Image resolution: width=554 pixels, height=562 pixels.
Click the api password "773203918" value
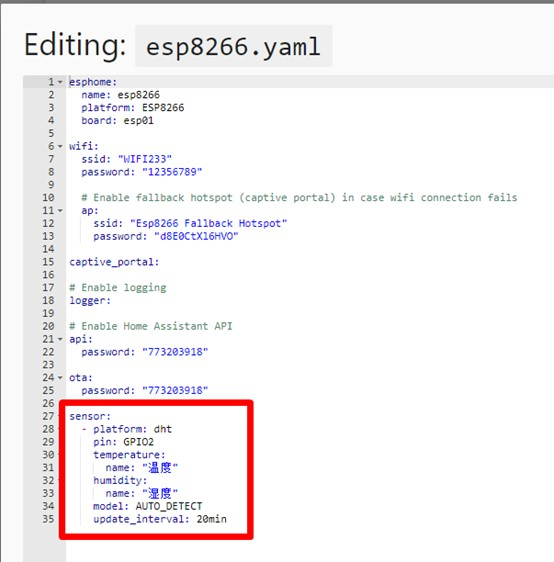[x=175, y=352]
